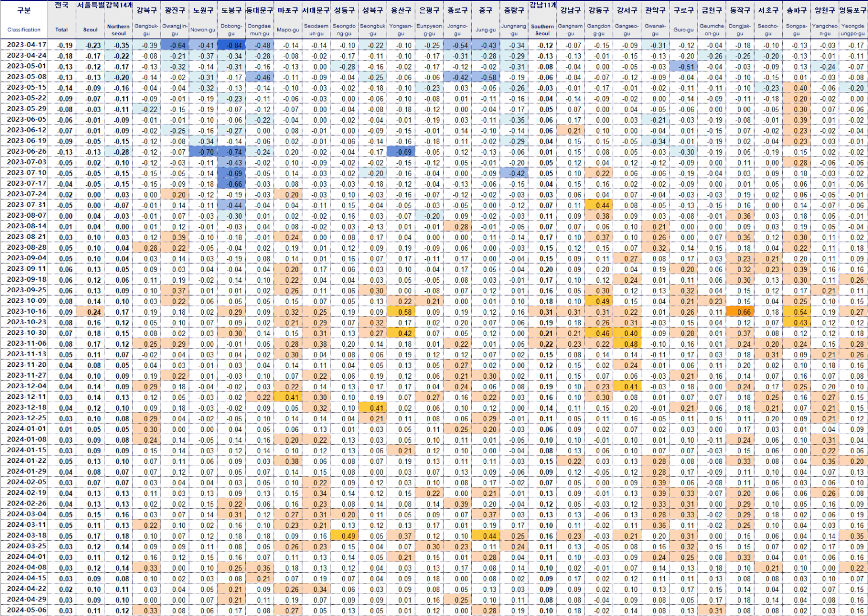The height and width of the screenshot is (616, 868).
Task: Click the 'Seocho-gu' English header
Action: tap(768, 30)
